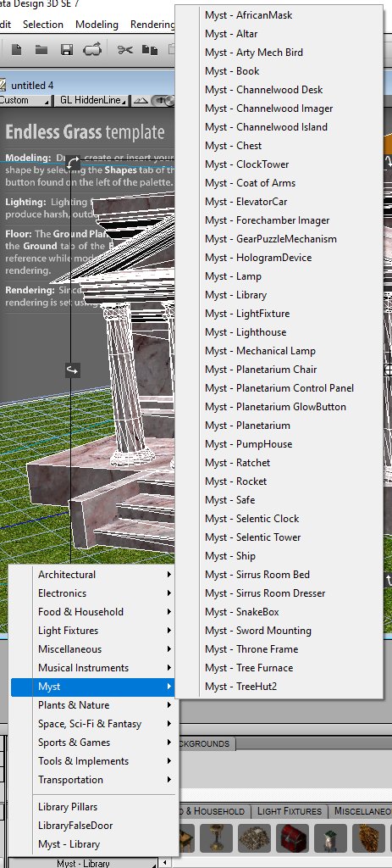Expand the Transportation submenu
Viewport: 392px width, 868px height.
pyautogui.click(x=93, y=780)
